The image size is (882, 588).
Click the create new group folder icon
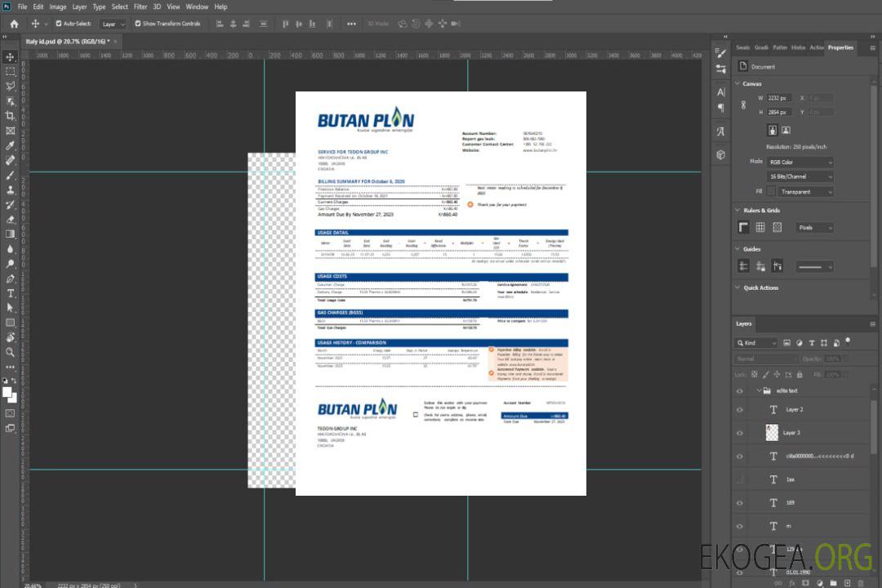(833, 583)
